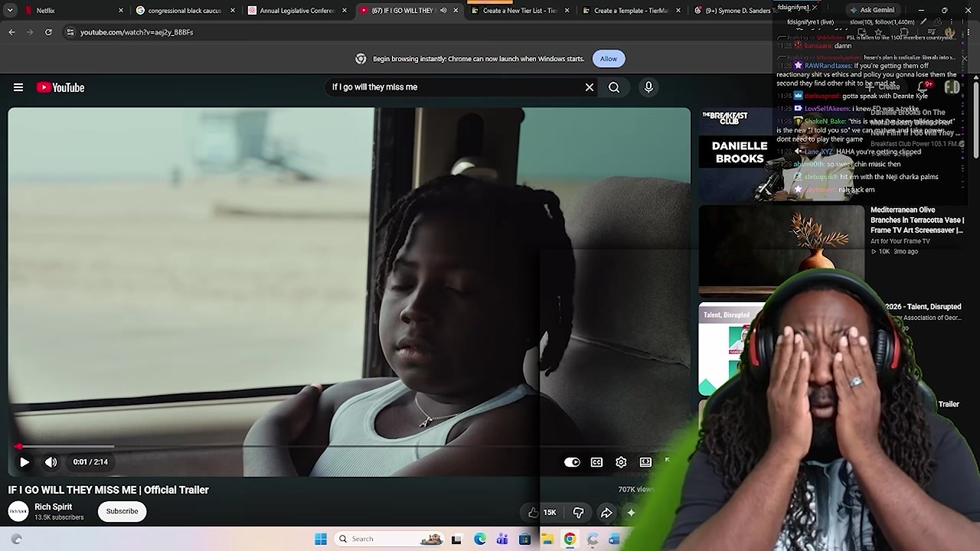
Task: Dislike the video with thumbs down
Action: tap(578, 513)
